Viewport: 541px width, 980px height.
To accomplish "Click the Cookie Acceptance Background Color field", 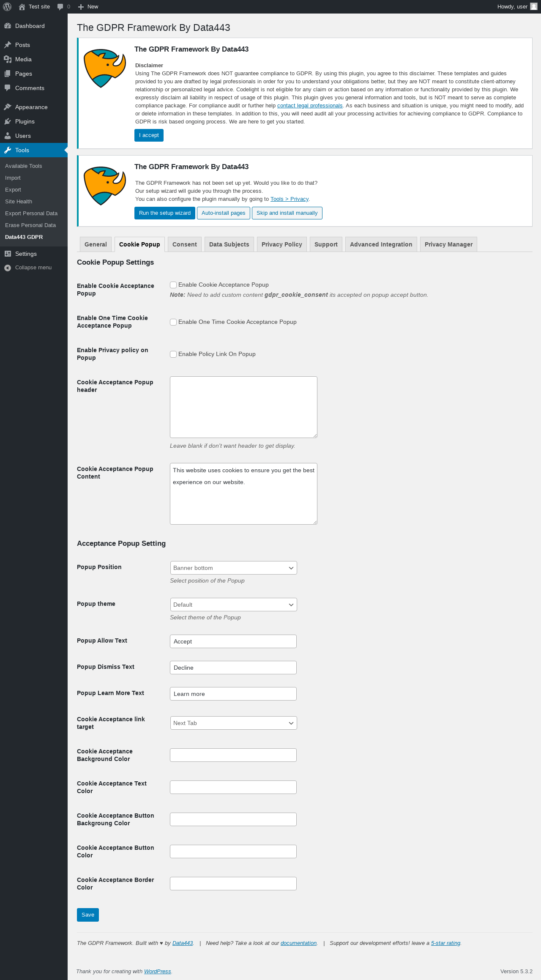I will pyautogui.click(x=233, y=755).
